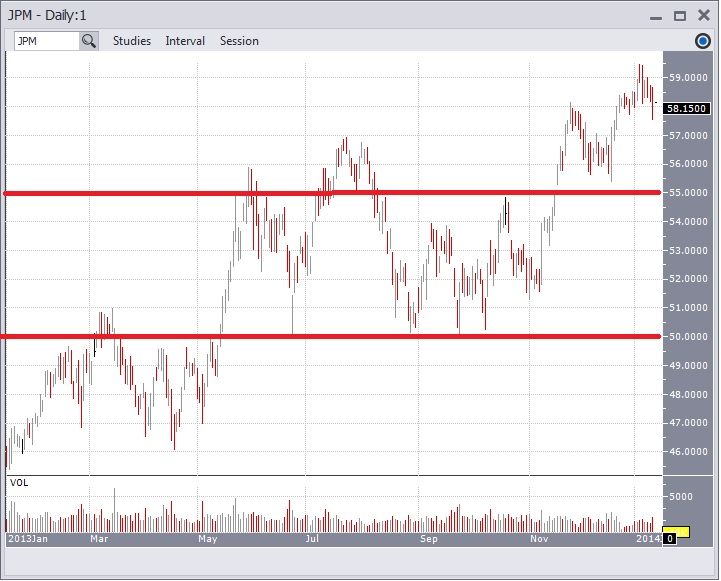Open the Studies menu
This screenshot has height=581, width=721.
tap(132, 41)
